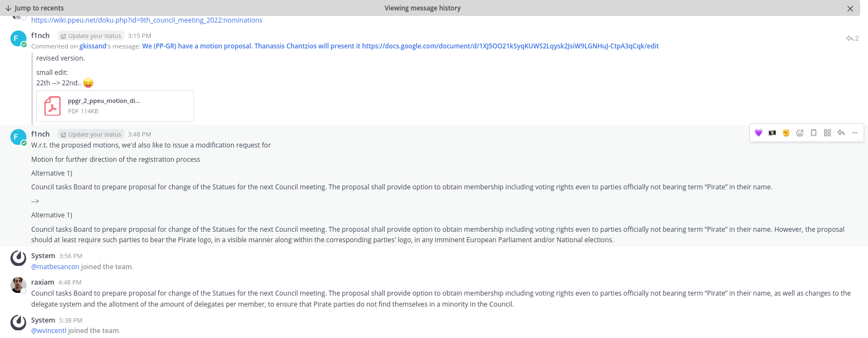Viewport: 868px width, 338px height.
Task: Open the council meeting nominations wiki link
Action: click(147, 20)
